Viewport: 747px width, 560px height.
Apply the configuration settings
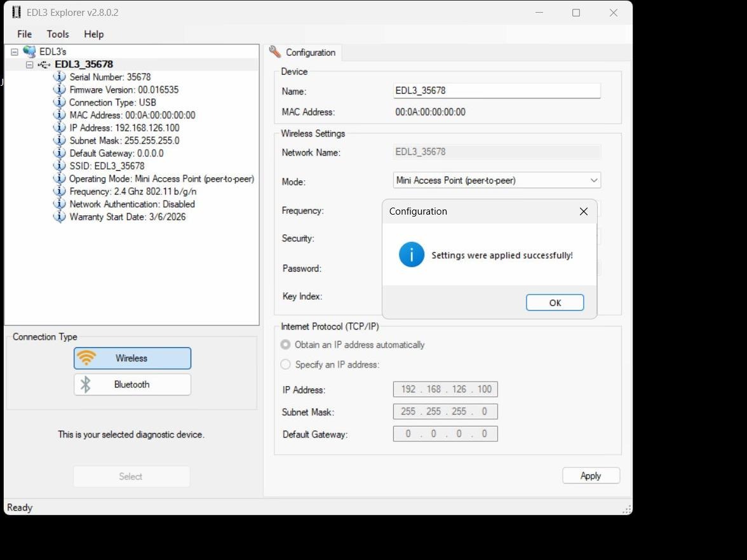590,475
